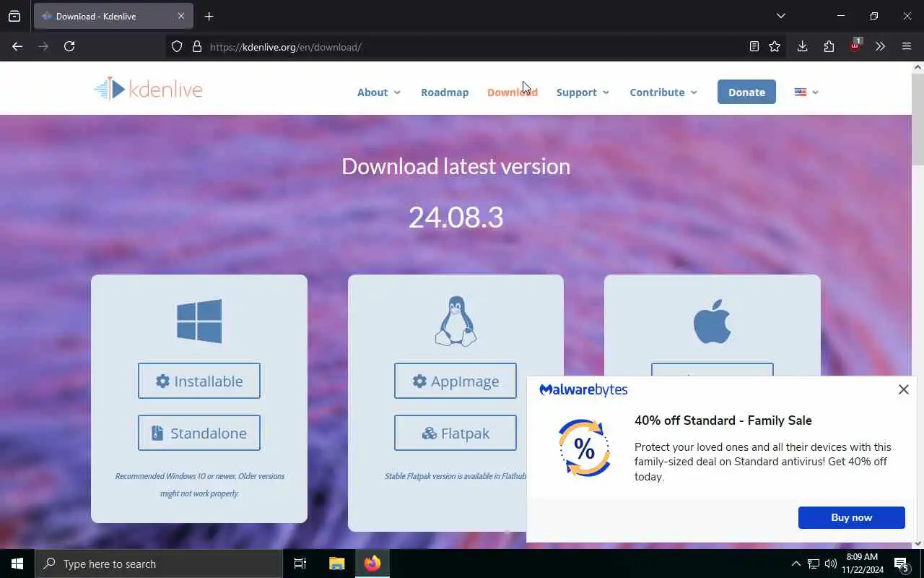Click the Stable Flatpak version note
The height and width of the screenshot is (578, 924).
(456, 476)
